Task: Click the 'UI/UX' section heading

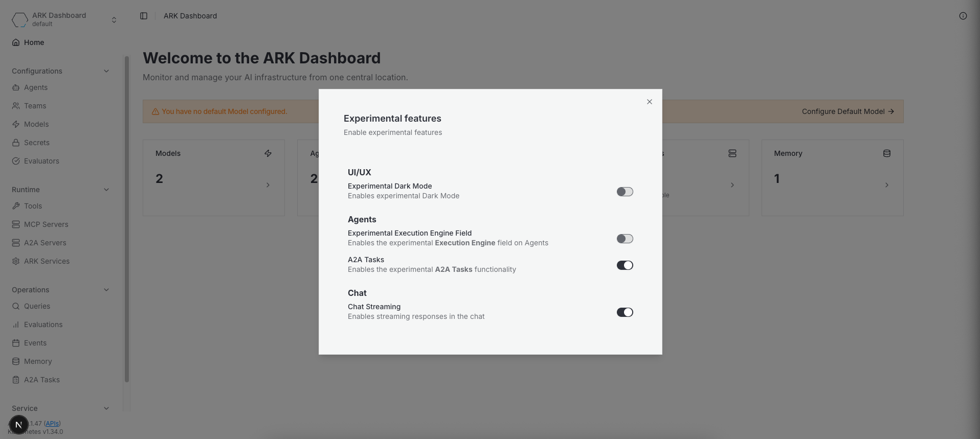Action: (x=360, y=172)
